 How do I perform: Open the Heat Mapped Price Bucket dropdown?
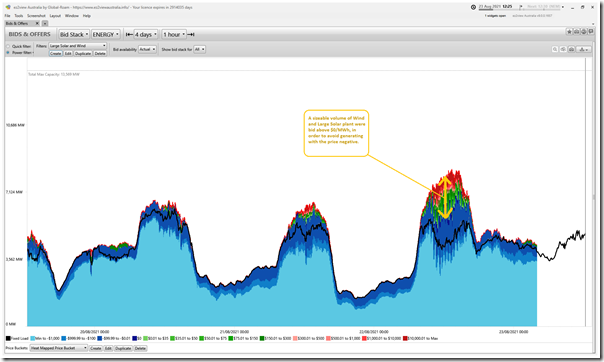(x=59, y=348)
